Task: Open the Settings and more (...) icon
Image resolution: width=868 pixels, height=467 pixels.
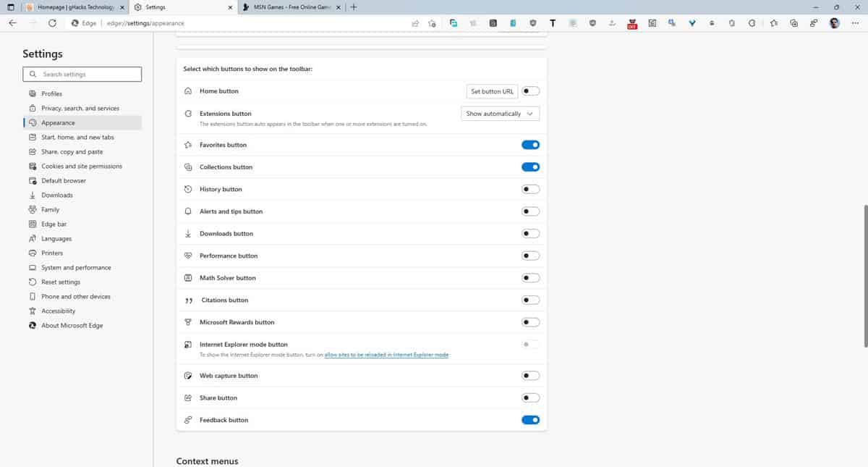Action: (x=855, y=22)
